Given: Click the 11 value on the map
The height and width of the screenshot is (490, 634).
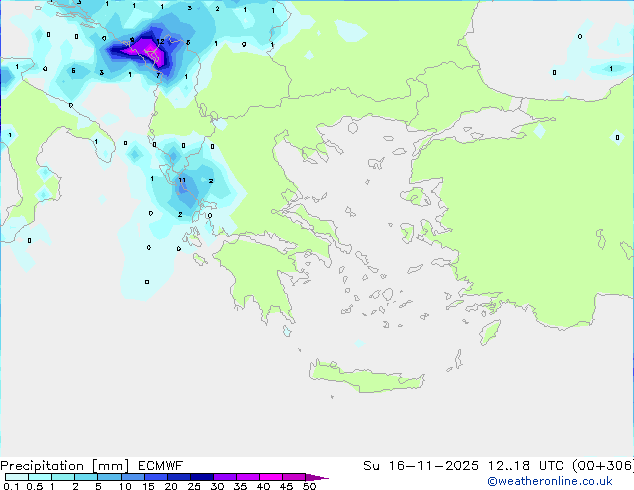Looking at the screenshot, I should 182,180.
